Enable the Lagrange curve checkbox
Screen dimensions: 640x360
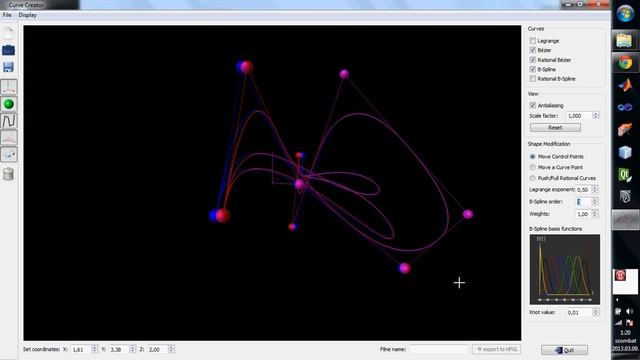(533, 41)
